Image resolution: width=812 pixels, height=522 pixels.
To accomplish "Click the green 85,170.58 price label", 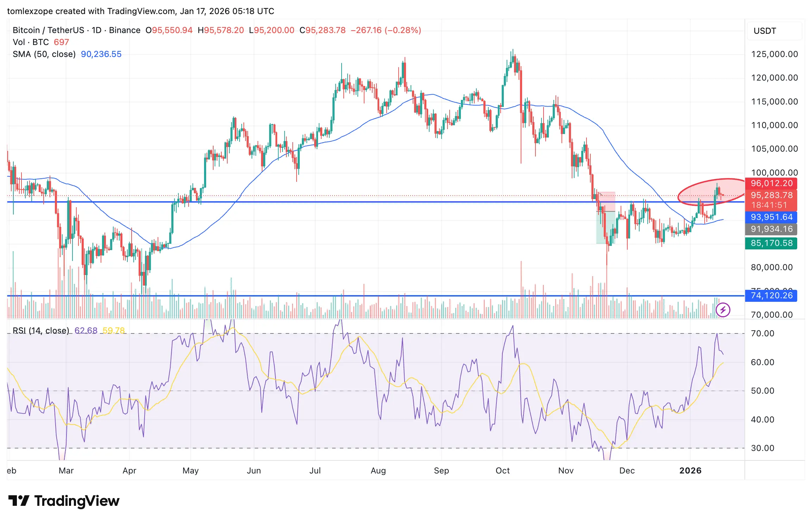I will pos(771,243).
